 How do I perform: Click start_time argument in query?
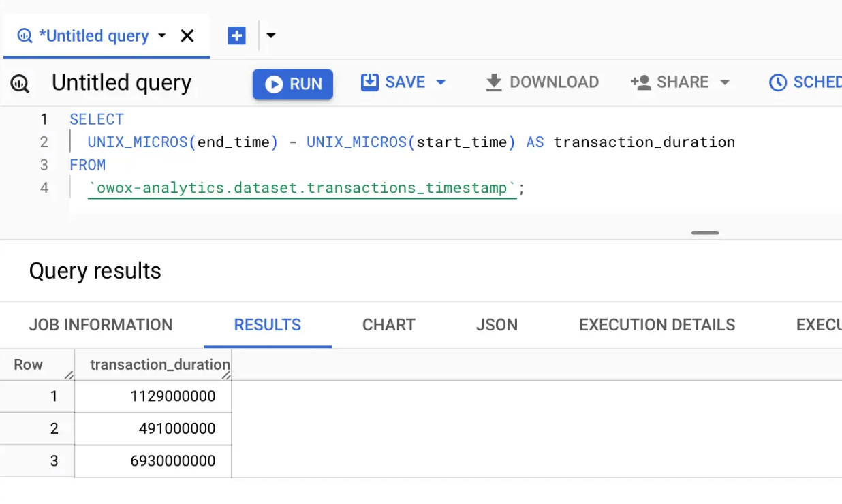pos(462,142)
